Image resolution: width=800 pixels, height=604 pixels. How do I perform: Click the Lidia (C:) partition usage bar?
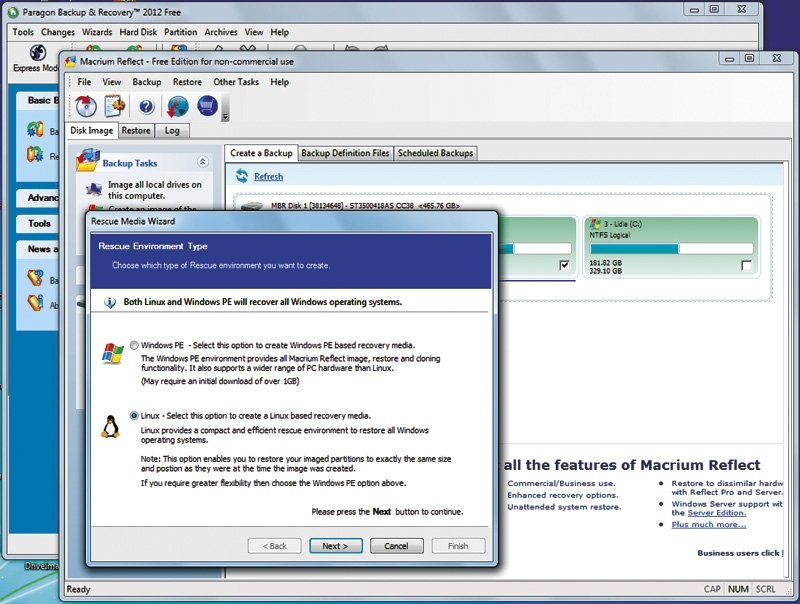click(671, 249)
